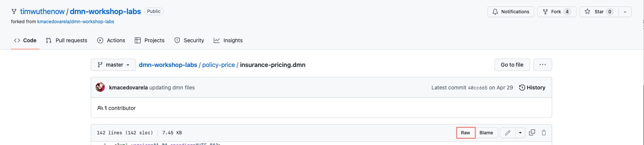Screen dimensions: 644x145
Task: Open the Insights tab
Action: coord(228,40)
